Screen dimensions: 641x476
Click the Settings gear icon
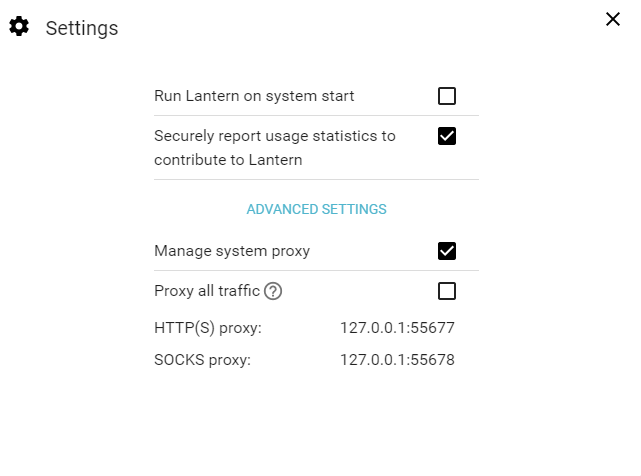[x=19, y=27]
